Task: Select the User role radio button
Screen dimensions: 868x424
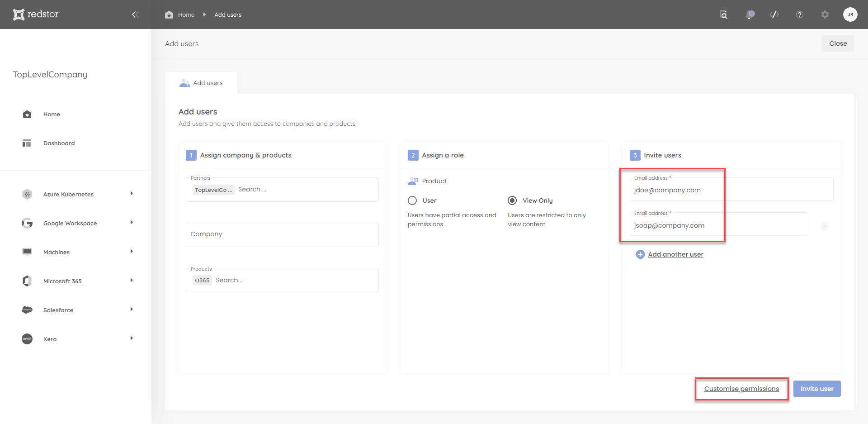Action: (412, 200)
